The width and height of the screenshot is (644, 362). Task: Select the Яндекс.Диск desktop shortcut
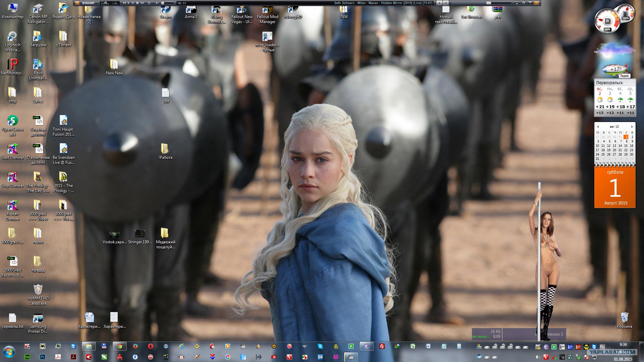click(63, 11)
